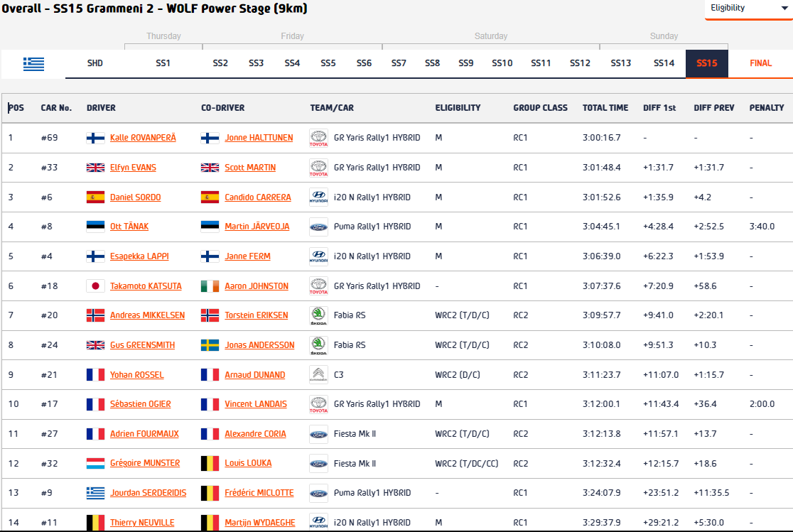Click the C3 car name
Image resolution: width=793 pixels, height=532 pixels.
click(339, 375)
